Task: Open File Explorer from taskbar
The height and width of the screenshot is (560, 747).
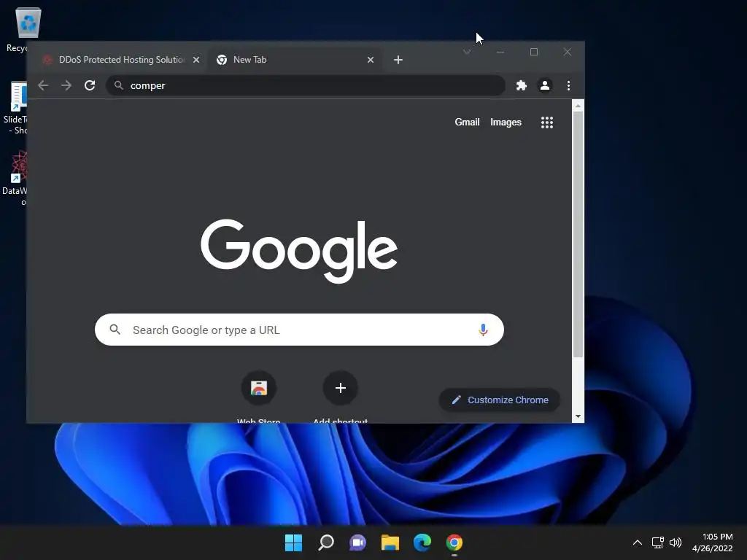Action: 390,542
